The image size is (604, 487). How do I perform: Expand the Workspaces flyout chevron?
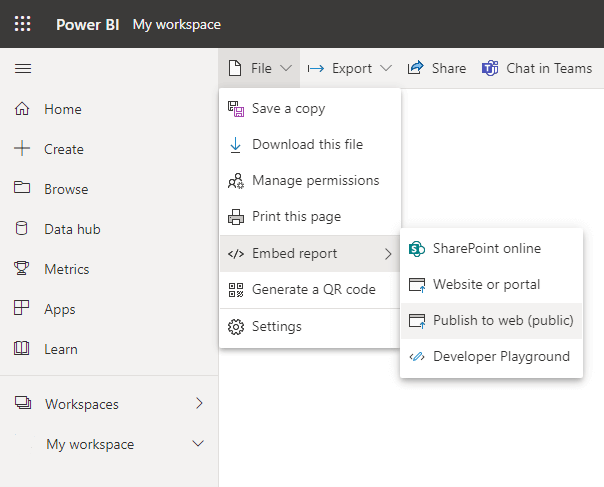point(199,404)
